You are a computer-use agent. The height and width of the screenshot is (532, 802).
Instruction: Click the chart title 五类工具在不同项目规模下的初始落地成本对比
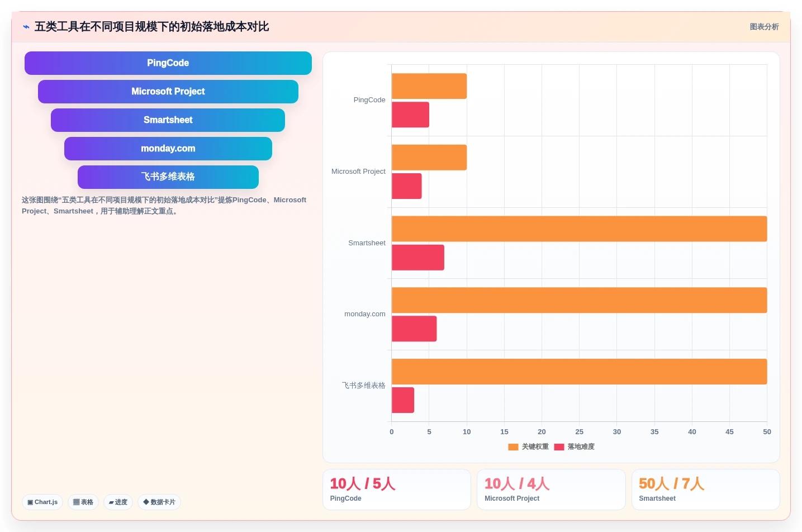point(152,27)
